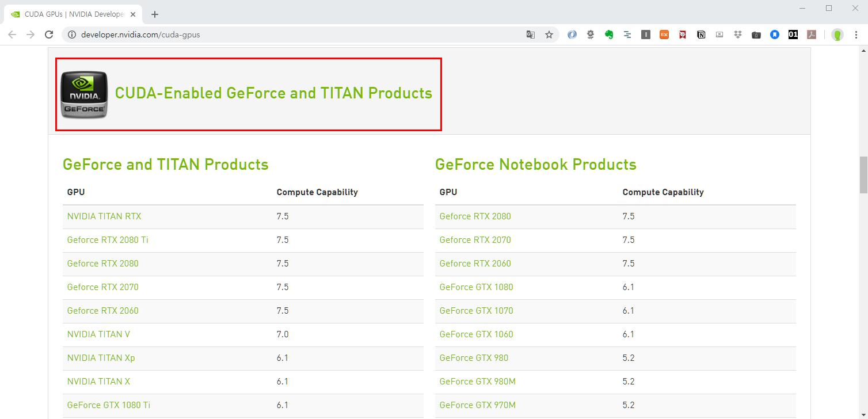Image resolution: width=868 pixels, height=419 pixels.
Task: Open Chrome's three-dot menu
Action: tap(856, 35)
